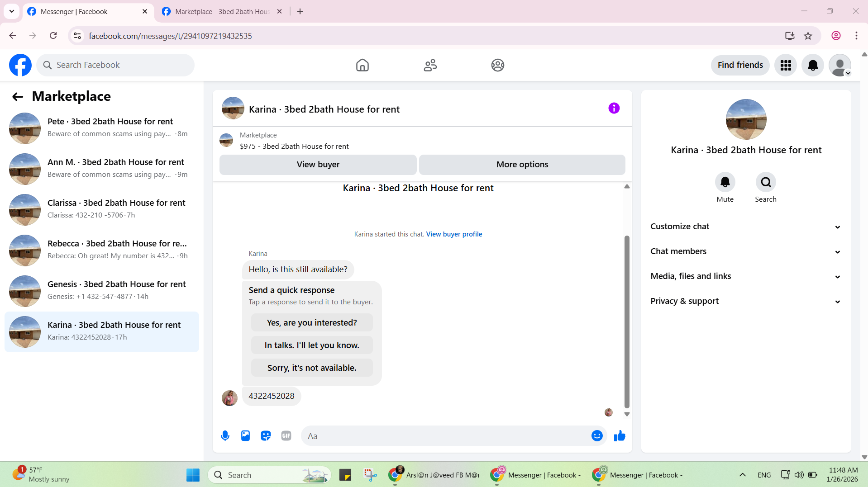Open the notifications bell in the header
Screen dimensions: 868x487
[813, 65]
